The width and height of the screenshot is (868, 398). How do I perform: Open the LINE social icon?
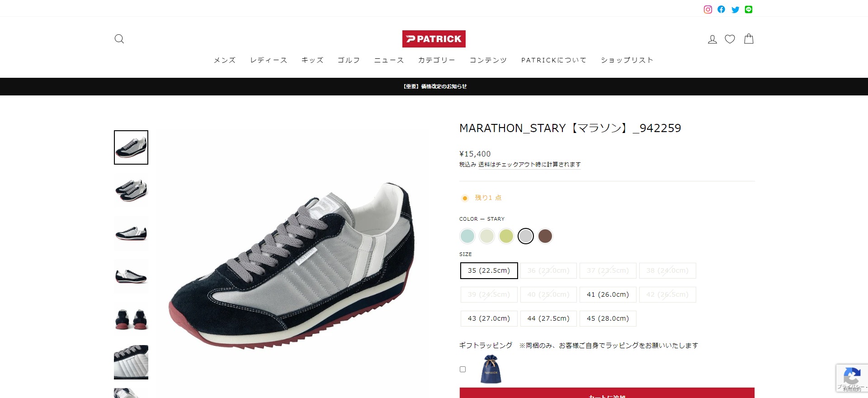(x=749, y=9)
